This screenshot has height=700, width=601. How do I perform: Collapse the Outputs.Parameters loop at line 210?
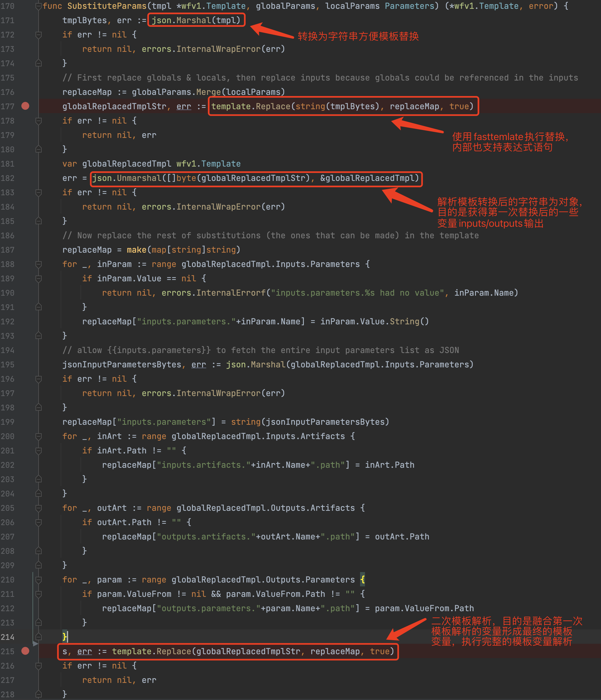click(x=39, y=580)
